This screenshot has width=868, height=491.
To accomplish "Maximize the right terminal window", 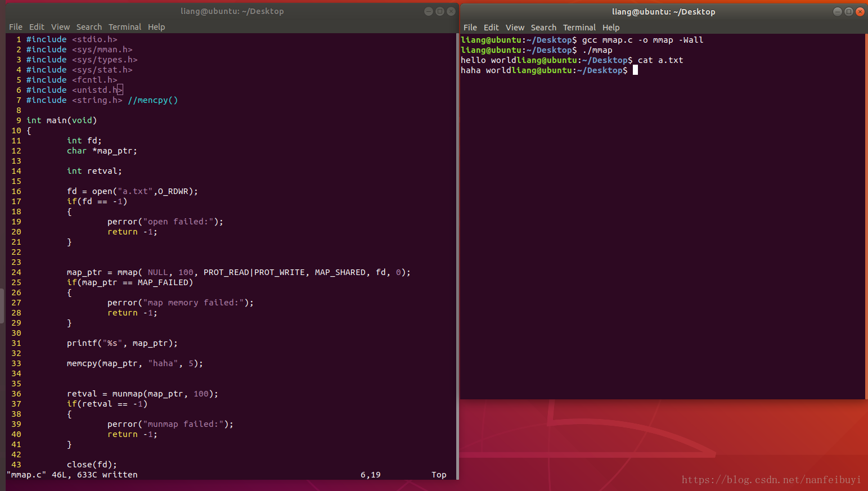I will click(x=849, y=12).
